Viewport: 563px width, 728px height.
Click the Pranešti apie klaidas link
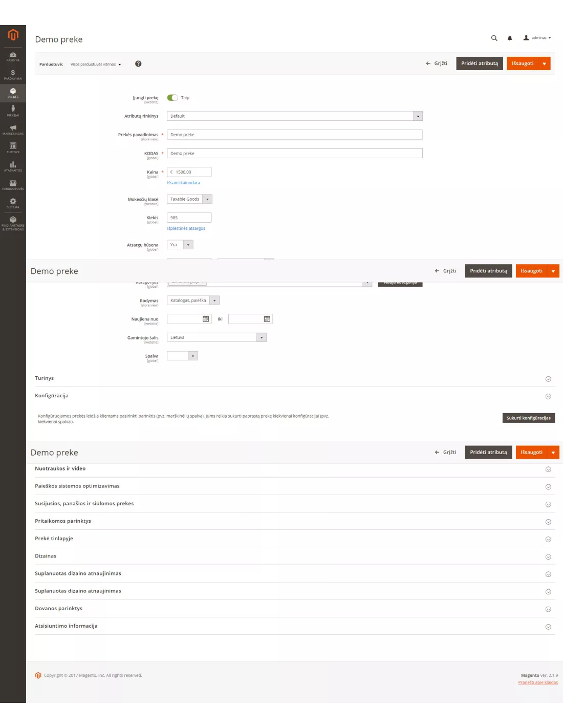pos(538,682)
